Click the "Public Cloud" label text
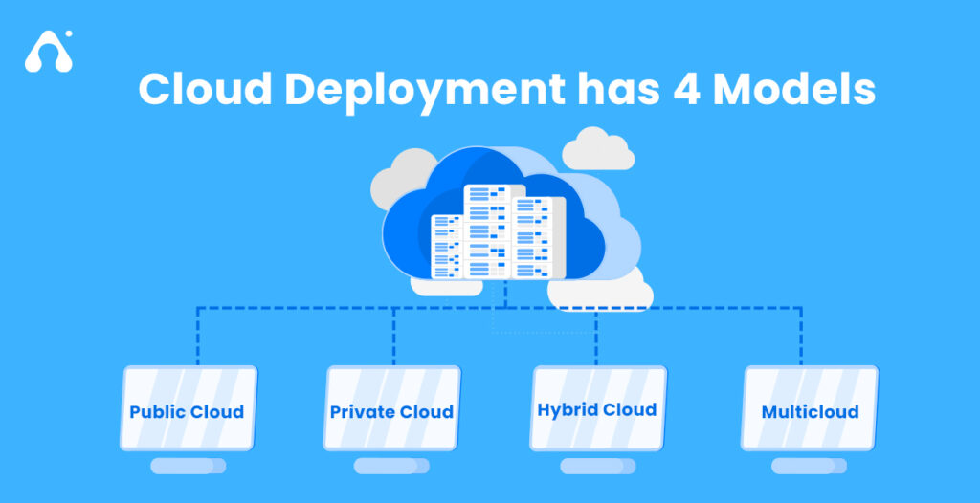Screen dimensions: 980x503 pyautogui.click(x=187, y=412)
